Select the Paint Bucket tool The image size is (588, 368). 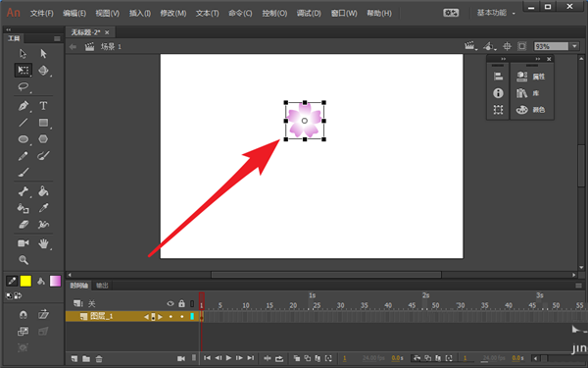pyautogui.click(x=43, y=191)
